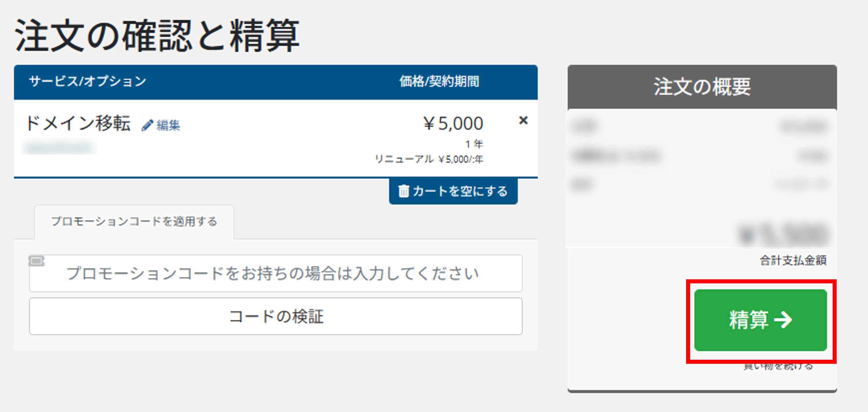
Task: Click the ticket icon in the promo field
Action: tap(36, 261)
